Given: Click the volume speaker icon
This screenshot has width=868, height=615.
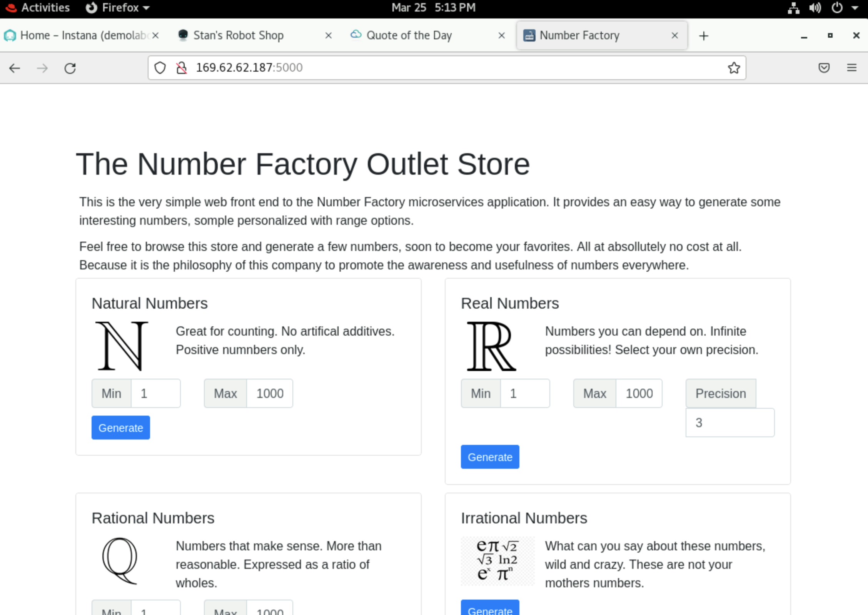Looking at the screenshot, I should coord(815,8).
